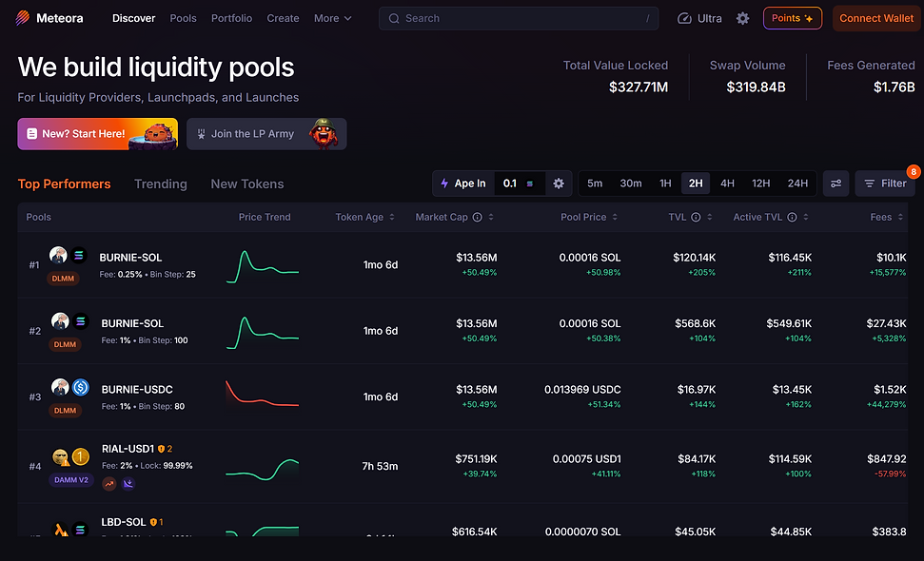Click the Meteora logo icon

click(x=23, y=18)
